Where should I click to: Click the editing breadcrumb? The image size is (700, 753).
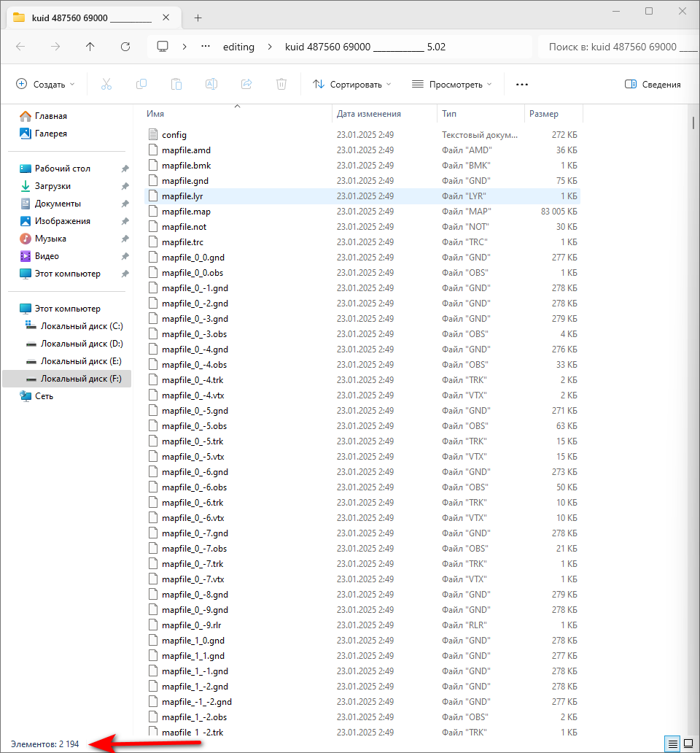point(238,47)
